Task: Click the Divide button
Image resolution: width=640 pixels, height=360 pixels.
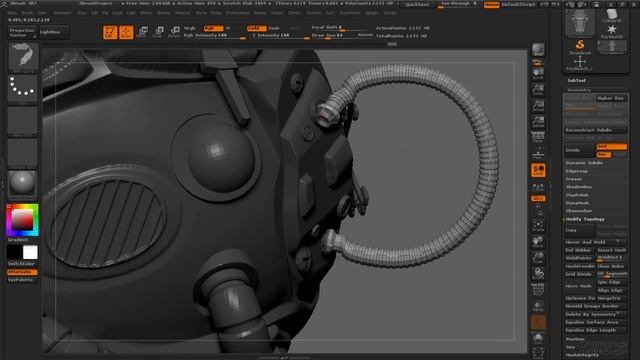Action: click(x=580, y=150)
